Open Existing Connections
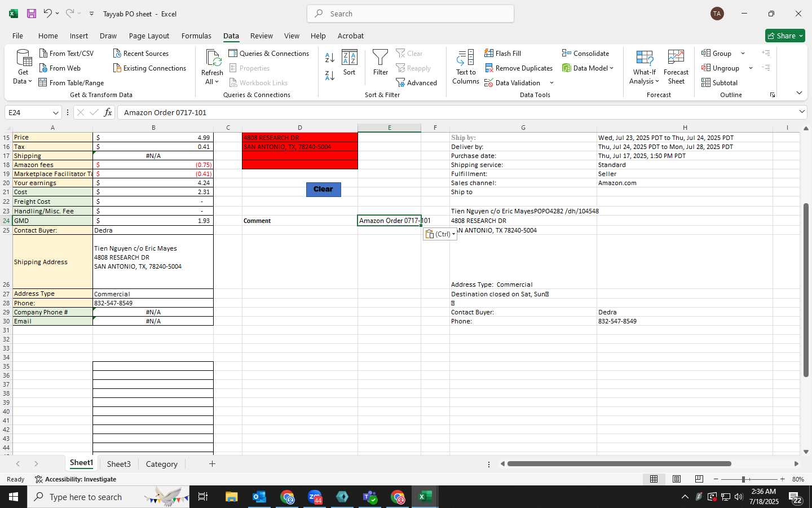Viewport: 812px width, 508px height. [149, 68]
